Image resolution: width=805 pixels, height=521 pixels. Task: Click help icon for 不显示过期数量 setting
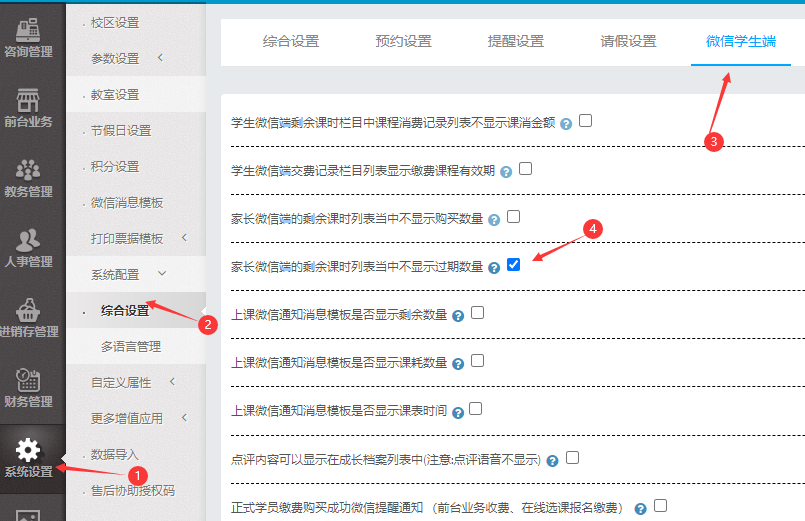click(x=494, y=268)
